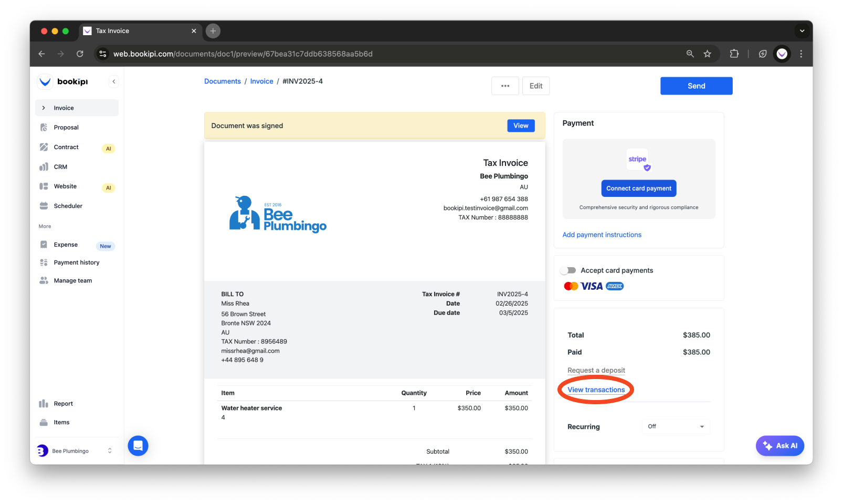
Task: Open the Scheduler
Action: click(x=67, y=205)
